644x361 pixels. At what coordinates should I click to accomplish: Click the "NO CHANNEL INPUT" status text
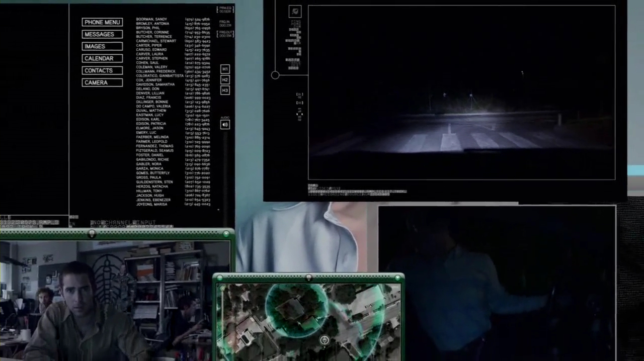(x=123, y=222)
